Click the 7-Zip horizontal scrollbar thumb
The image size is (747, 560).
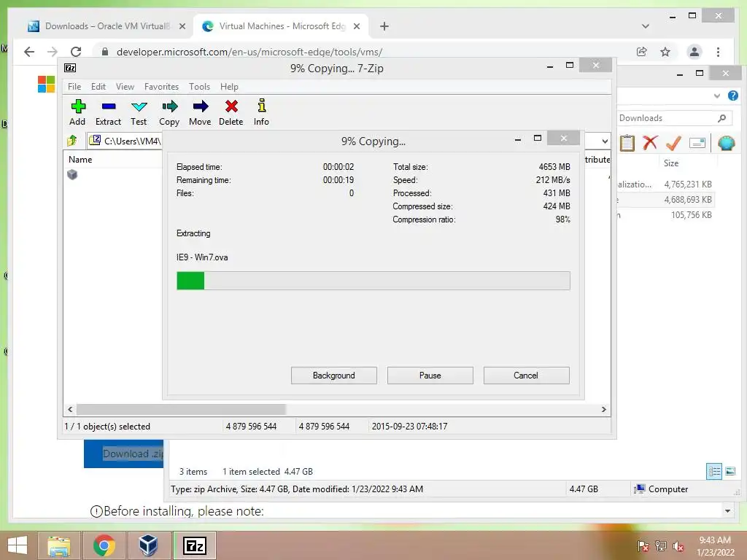181,409
